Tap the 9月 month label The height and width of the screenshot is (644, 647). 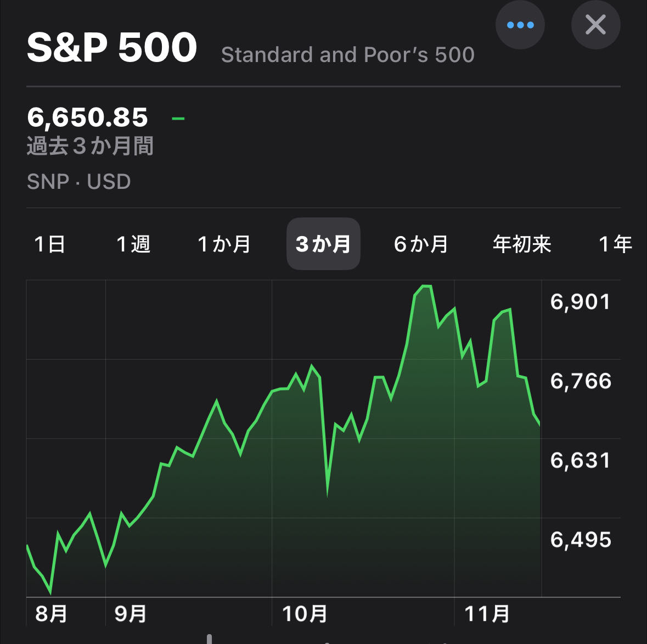[131, 613]
